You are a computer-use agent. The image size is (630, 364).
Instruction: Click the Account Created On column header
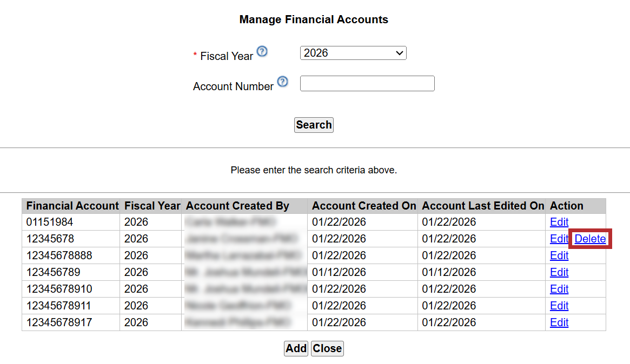(x=364, y=206)
